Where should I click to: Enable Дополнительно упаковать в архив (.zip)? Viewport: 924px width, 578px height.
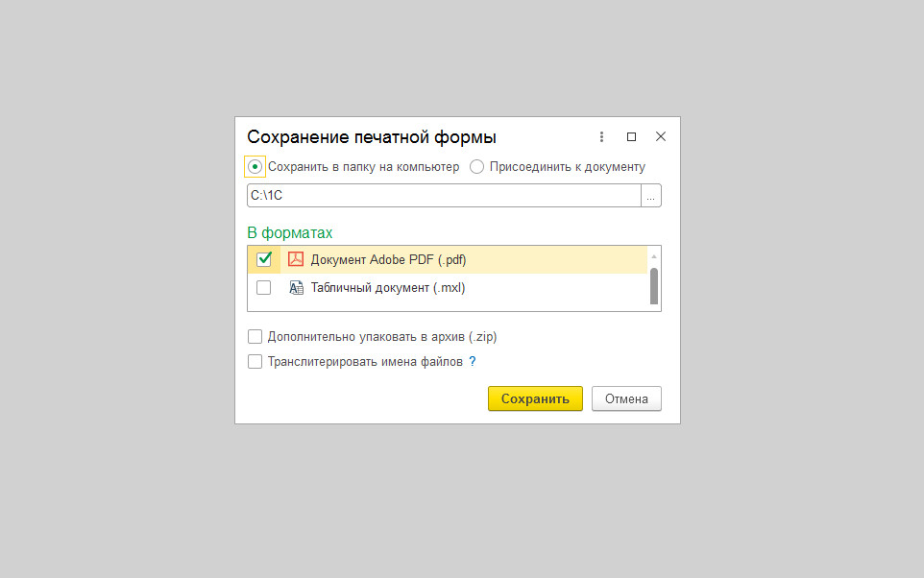click(x=255, y=337)
